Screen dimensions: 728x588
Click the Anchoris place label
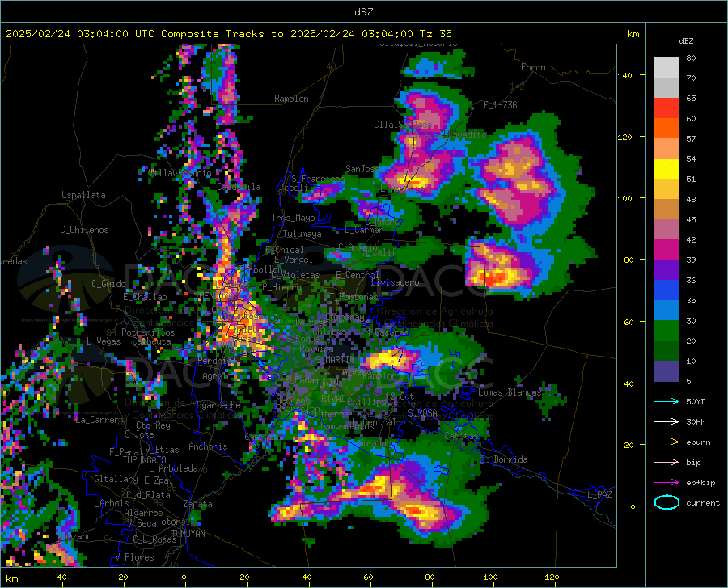tap(208, 447)
